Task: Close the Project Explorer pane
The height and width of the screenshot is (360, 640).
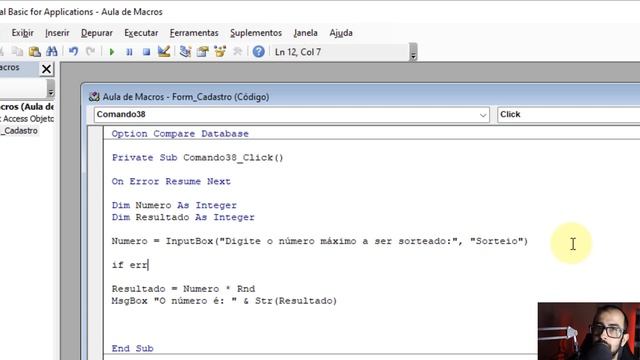Action: pyautogui.click(x=47, y=69)
